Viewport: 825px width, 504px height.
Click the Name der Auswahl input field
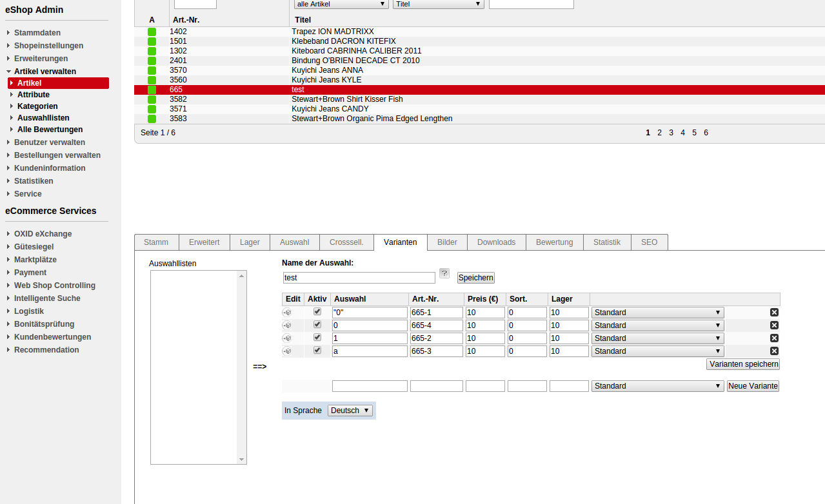pyautogui.click(x=359, y=278)
